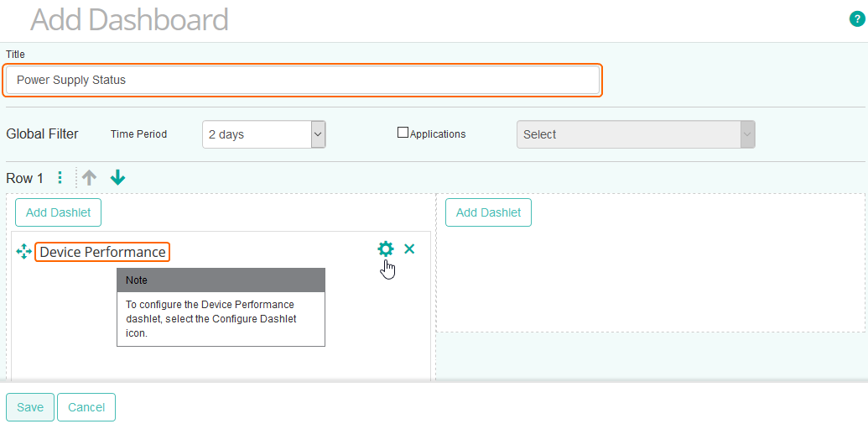
Task: Click the Device Performance dashlet move handle
Action: point(23,251)
